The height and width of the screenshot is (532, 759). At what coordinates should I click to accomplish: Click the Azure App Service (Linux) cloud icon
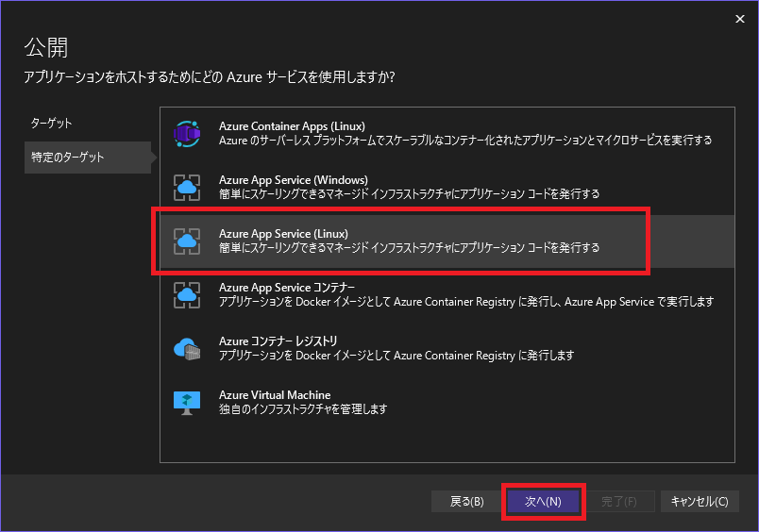[187, 241]
